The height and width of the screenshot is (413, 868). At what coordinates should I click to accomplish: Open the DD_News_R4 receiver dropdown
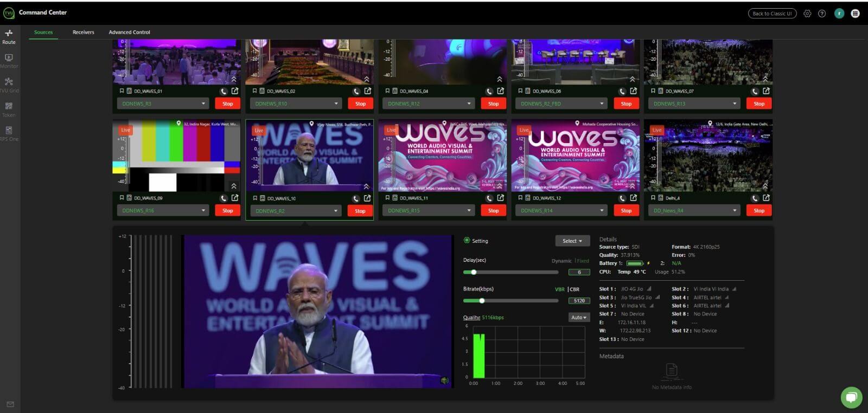(x=694, y=210)
